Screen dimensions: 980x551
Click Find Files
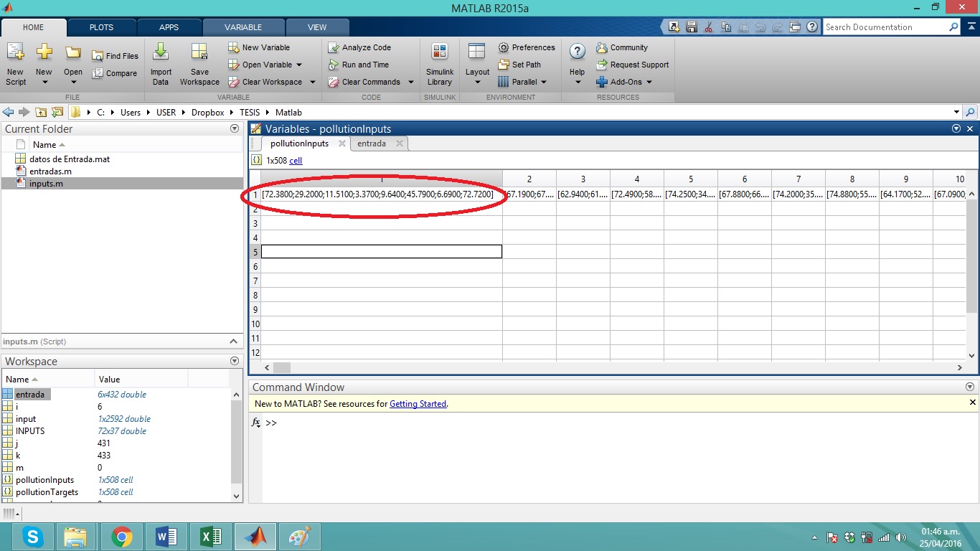click(x=115, y=56)
